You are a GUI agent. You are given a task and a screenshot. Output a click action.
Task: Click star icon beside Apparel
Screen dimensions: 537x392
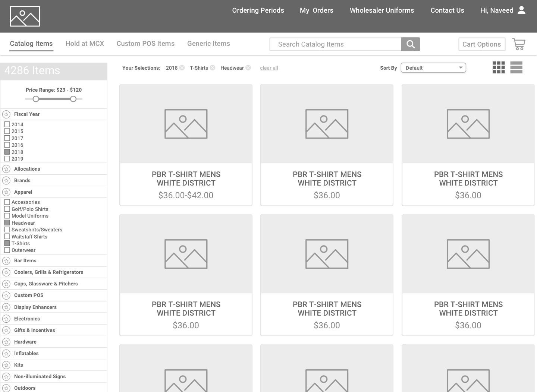click(6, 192)
